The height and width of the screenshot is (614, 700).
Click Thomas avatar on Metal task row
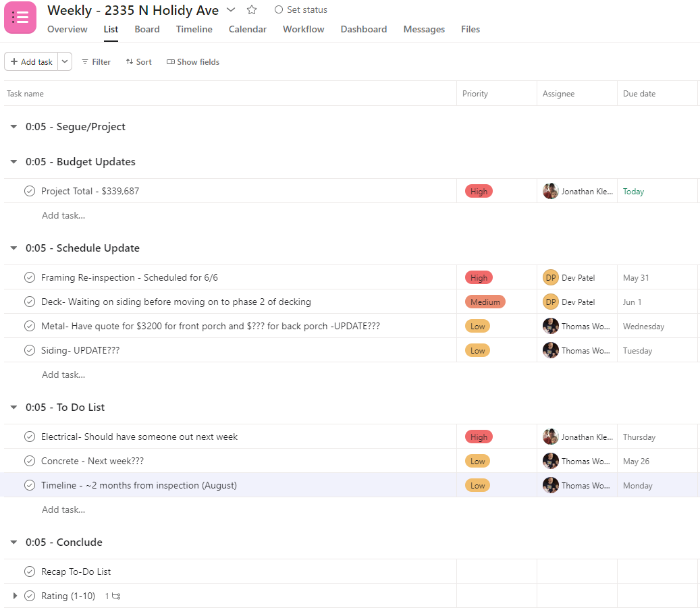point(550,326)
